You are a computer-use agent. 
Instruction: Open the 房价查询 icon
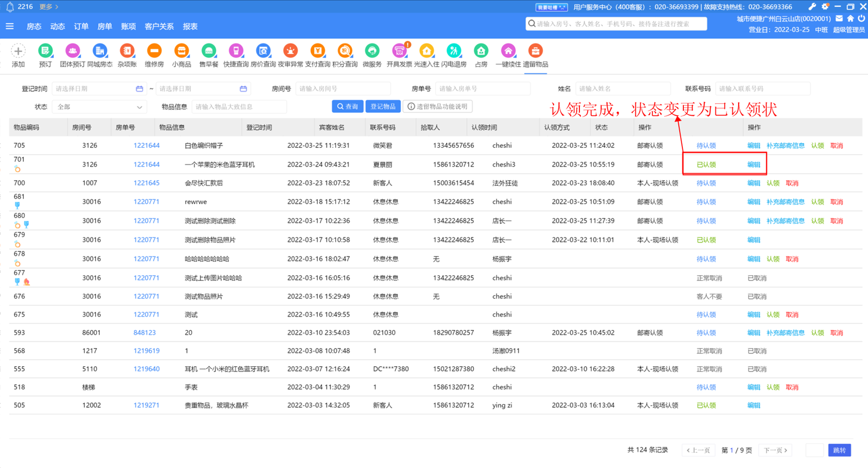coord(263,51)
